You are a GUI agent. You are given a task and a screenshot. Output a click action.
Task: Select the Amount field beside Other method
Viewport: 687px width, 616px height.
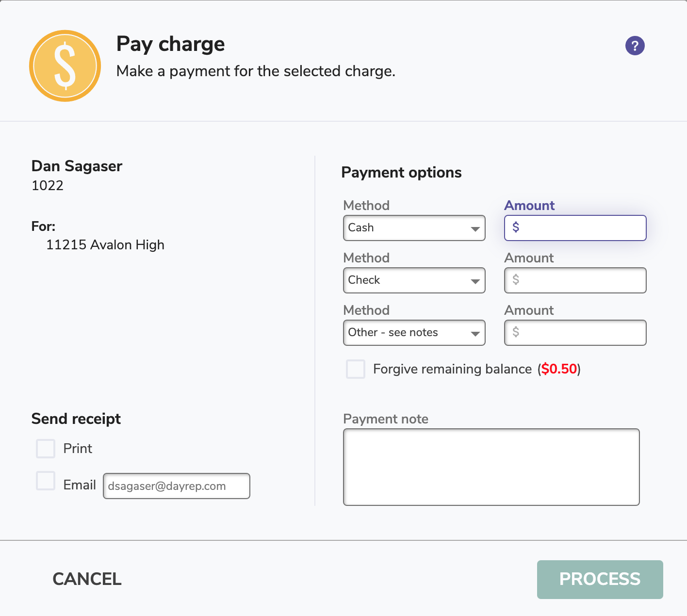click(575, 333)
